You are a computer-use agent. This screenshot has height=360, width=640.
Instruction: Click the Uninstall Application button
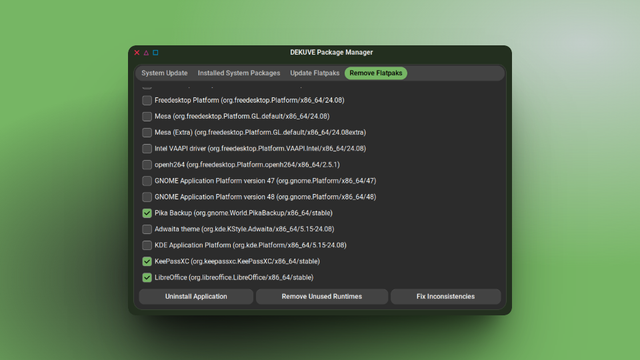(x=196, y=296)
